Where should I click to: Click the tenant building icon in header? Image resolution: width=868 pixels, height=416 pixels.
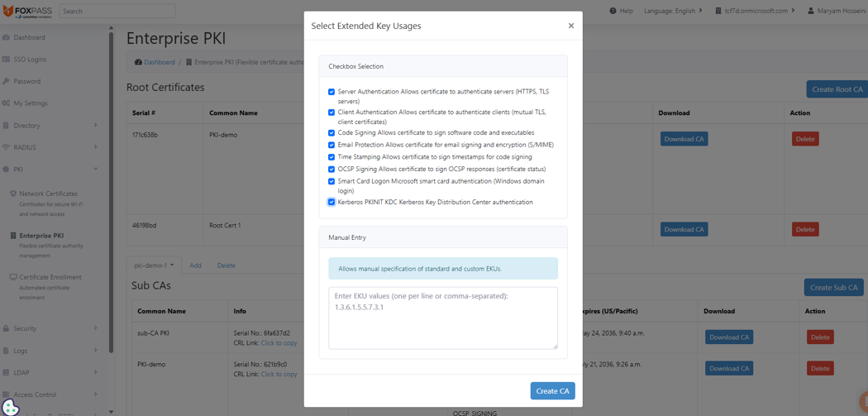(x=719, y=11)
